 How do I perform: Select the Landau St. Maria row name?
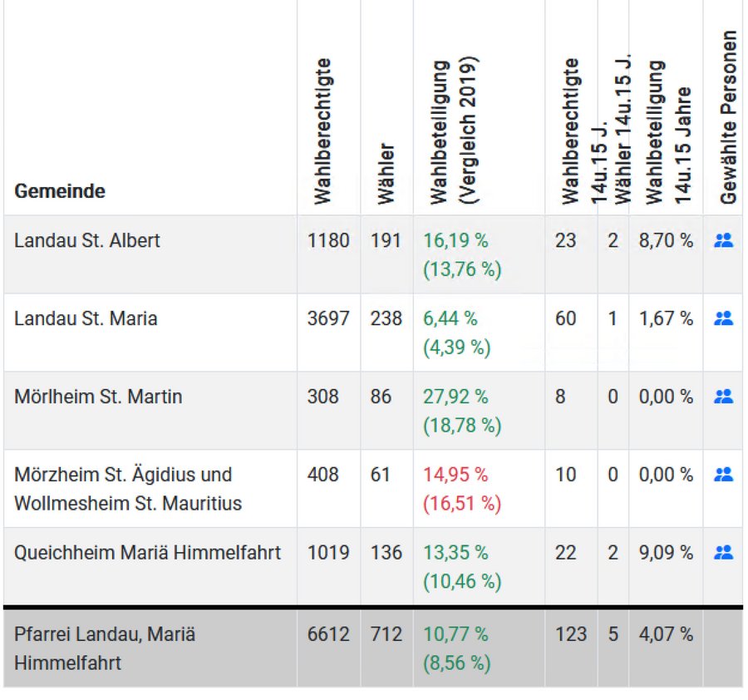click(86, 318)
